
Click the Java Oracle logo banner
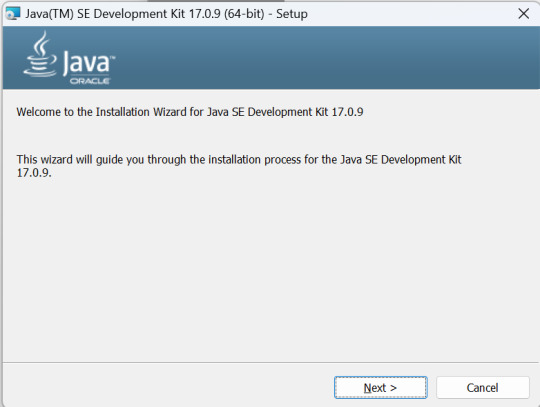[x=69, y=58]
